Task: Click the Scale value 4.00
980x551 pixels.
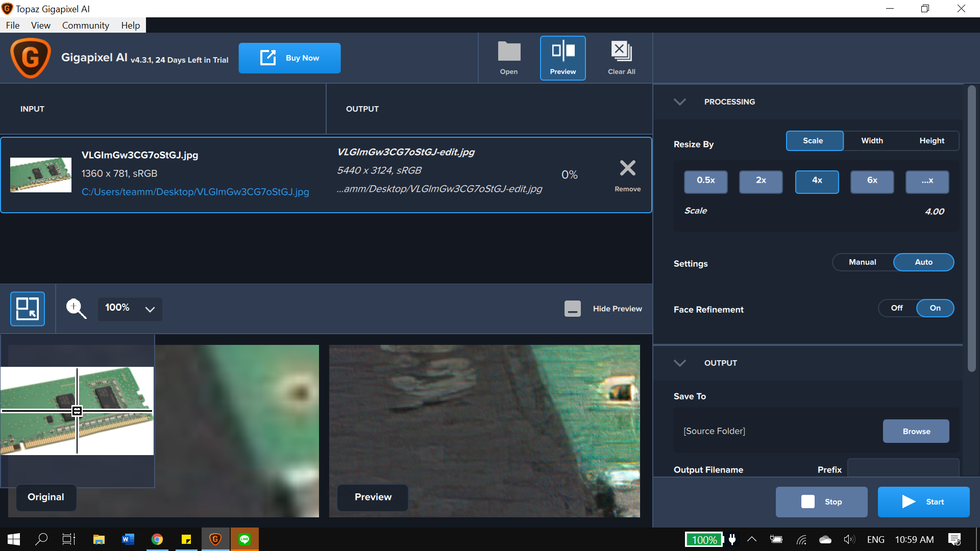Action: [935, 212]
